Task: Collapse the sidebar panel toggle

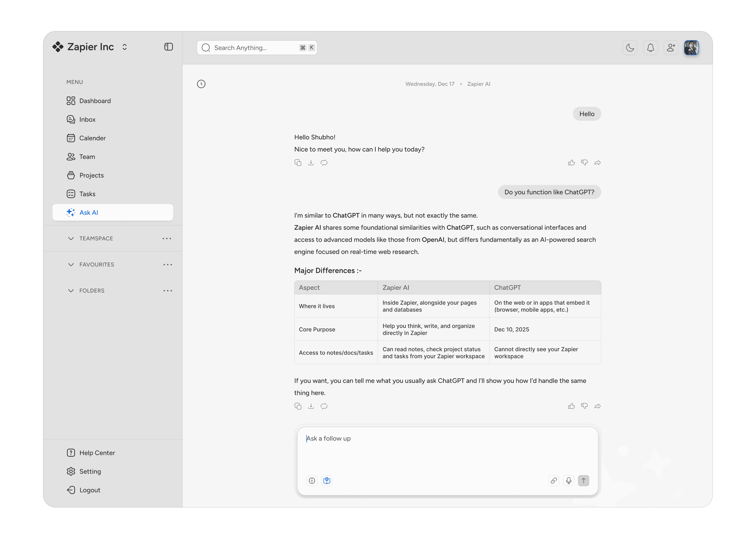Action: point(169,47)
